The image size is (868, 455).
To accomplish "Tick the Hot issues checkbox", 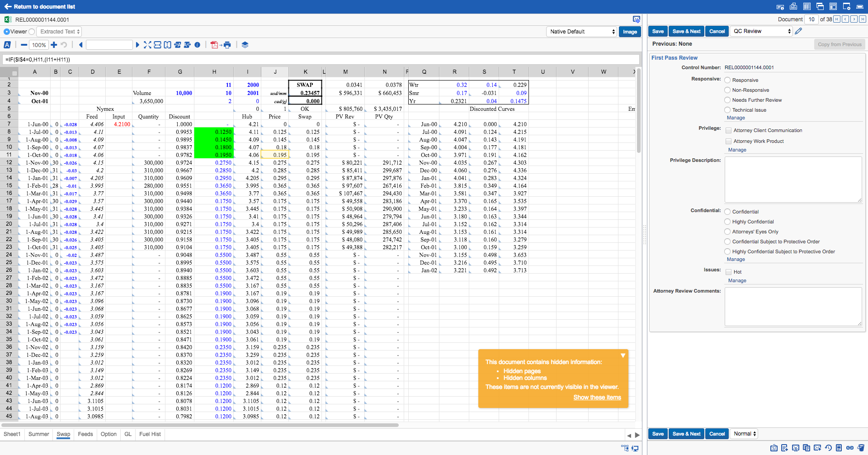I will (728, 272).
